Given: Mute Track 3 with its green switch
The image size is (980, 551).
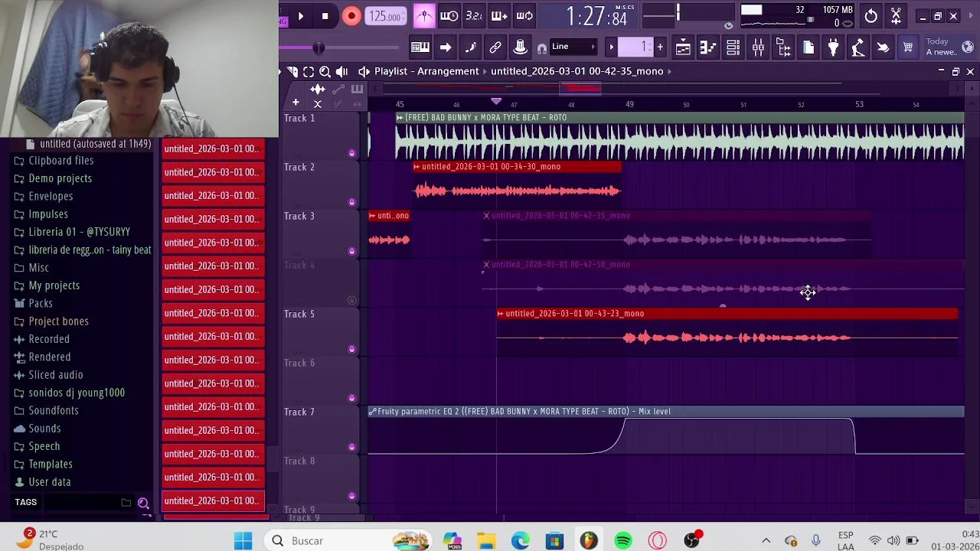Looking at the screenshot, I should tap(351, 251).
